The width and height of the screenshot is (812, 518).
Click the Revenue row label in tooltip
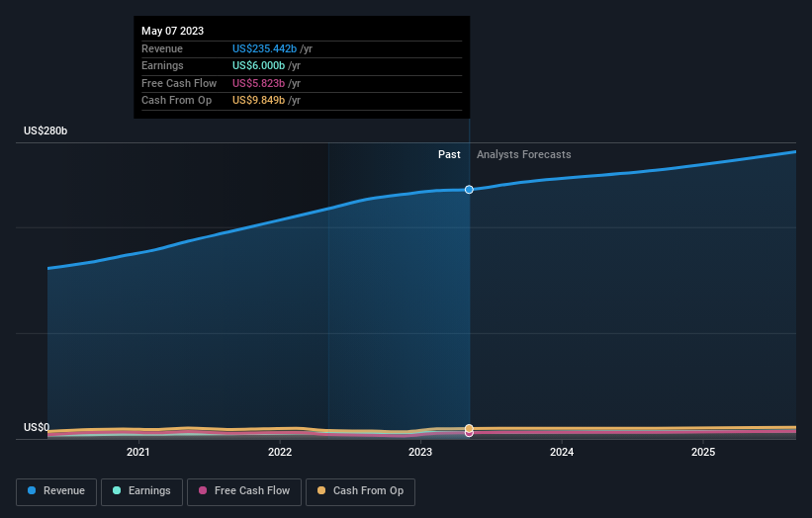[x=162, y=48]
